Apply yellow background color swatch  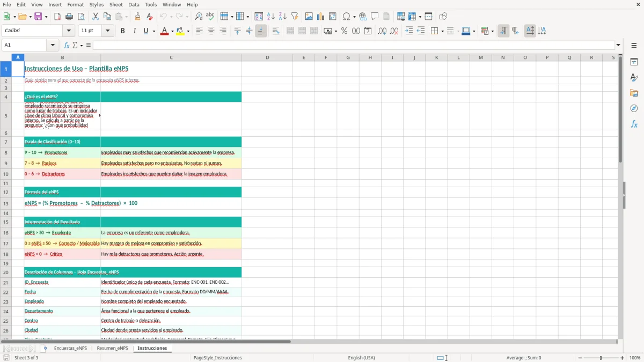coord(180,31)
